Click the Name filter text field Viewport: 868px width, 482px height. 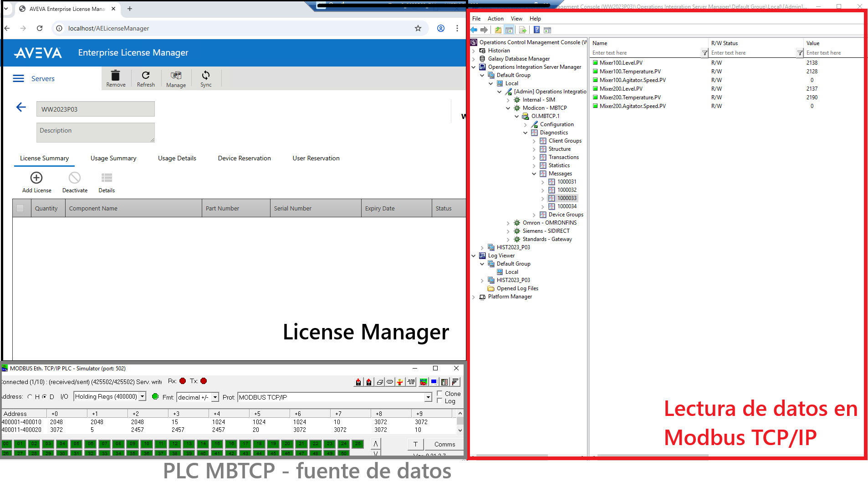[x=646, y=53]
